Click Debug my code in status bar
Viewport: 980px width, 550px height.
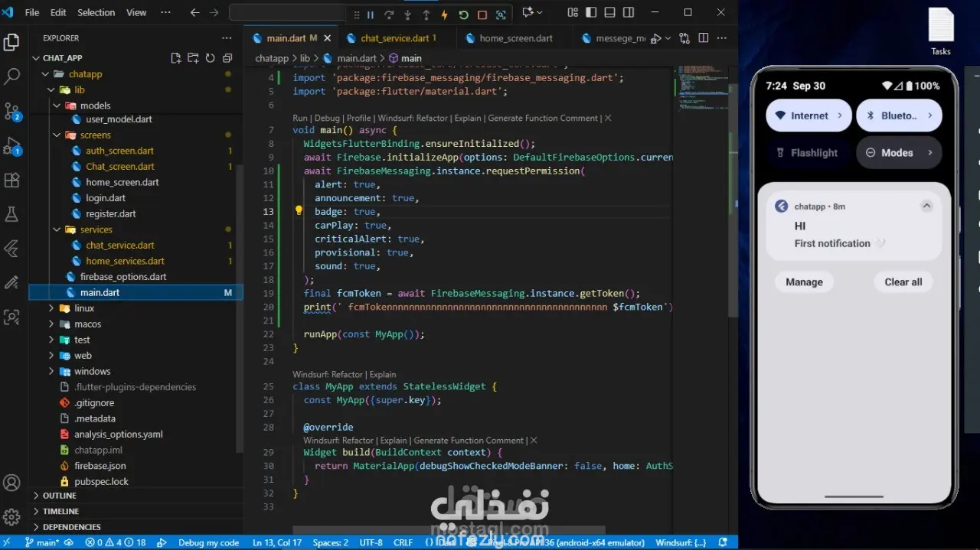(208, 542)
